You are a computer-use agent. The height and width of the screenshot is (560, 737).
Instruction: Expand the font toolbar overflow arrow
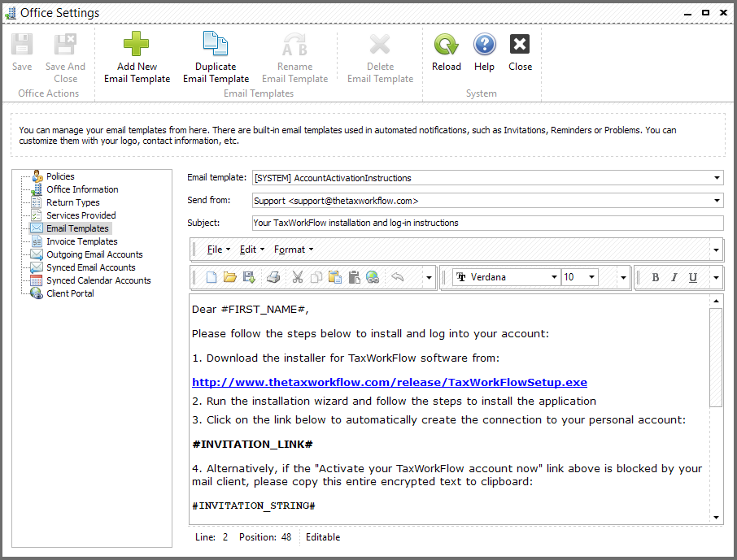pyautogui.click(x=623, y=278)
